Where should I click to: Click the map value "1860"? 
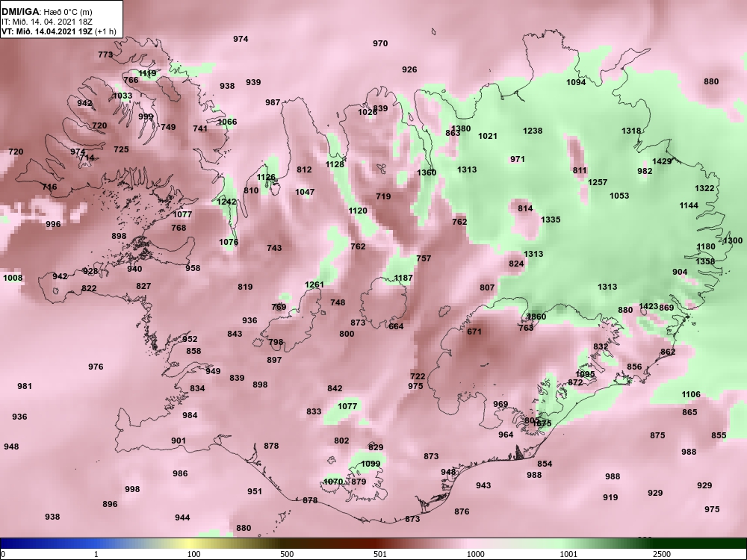pyautogui.click(x=536, y=317)
